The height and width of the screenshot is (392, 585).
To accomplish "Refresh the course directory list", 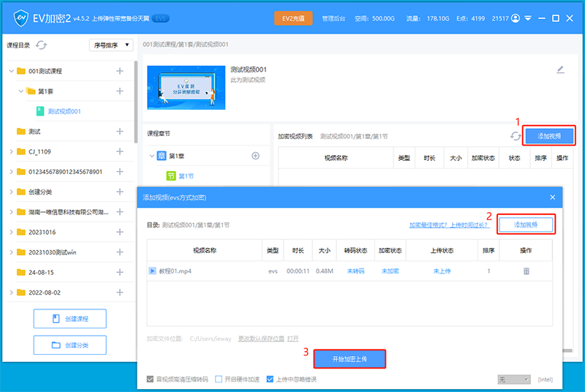I will coord(41,45).
